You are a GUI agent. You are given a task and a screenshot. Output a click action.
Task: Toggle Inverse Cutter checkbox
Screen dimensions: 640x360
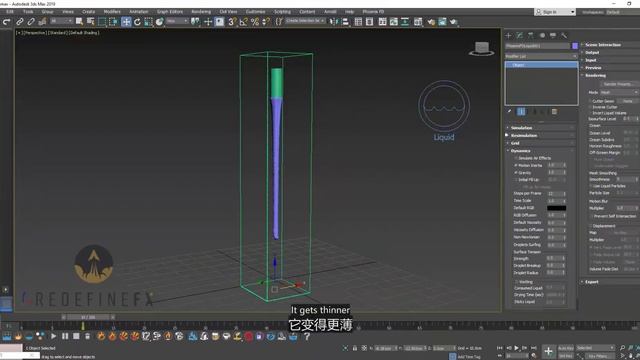tap(590, 107)
